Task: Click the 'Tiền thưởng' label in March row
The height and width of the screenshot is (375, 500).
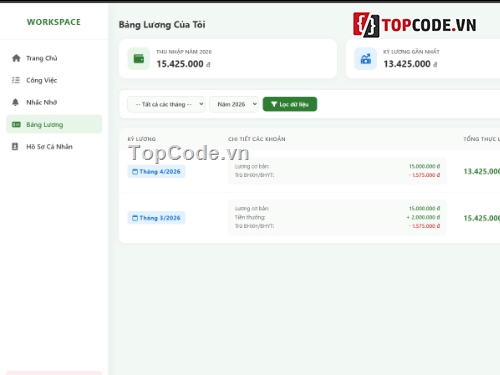Action: [x=250, y=217]
